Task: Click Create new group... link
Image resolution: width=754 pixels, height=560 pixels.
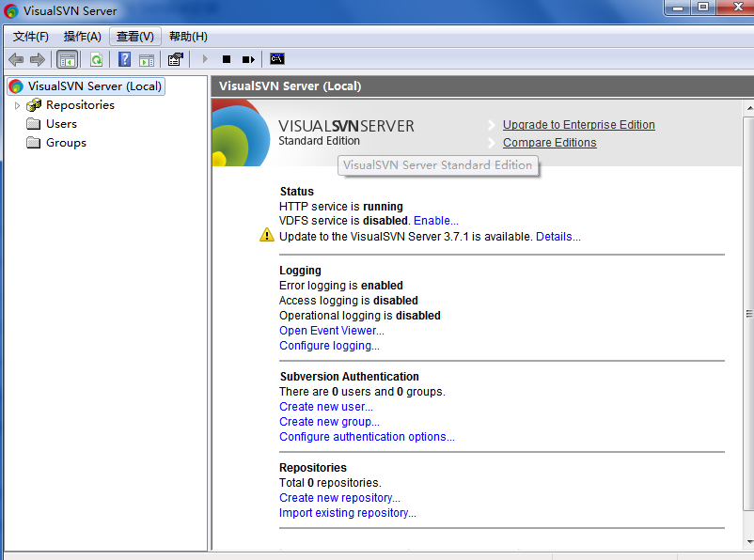Action: (329, 422)
